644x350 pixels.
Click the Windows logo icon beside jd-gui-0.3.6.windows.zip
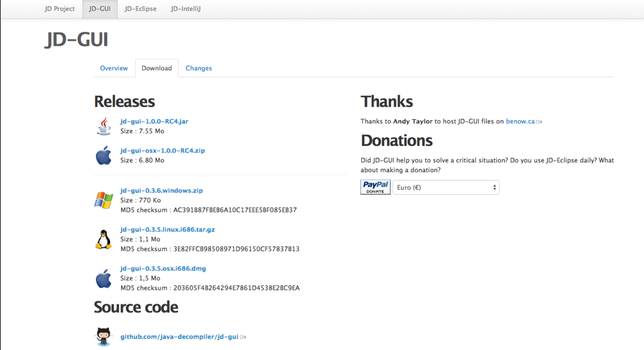[x=104, y=200]
